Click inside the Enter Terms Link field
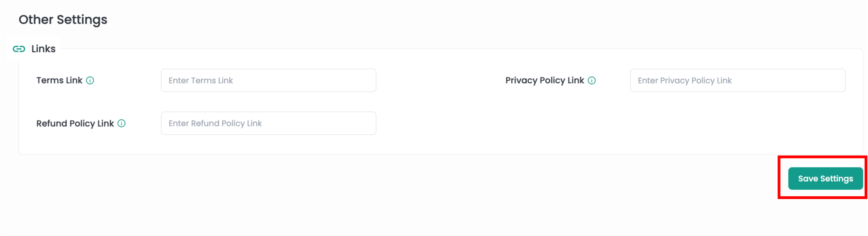The image size is (868, 236). (x=268, y=80)
